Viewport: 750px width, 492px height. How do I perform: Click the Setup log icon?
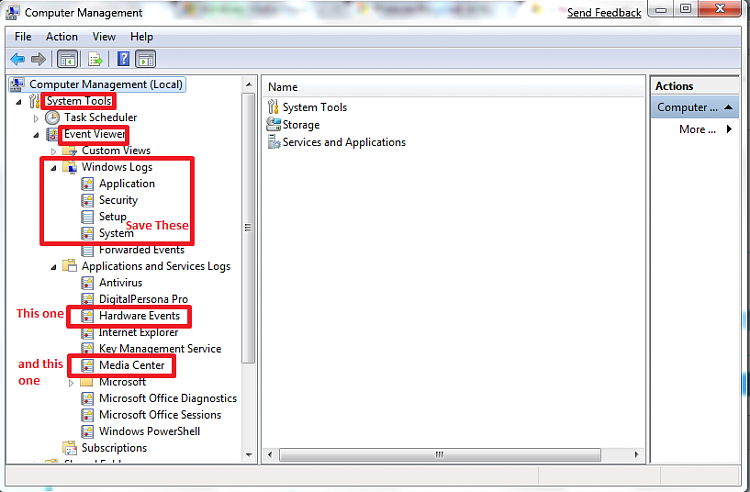click(87, 217)
